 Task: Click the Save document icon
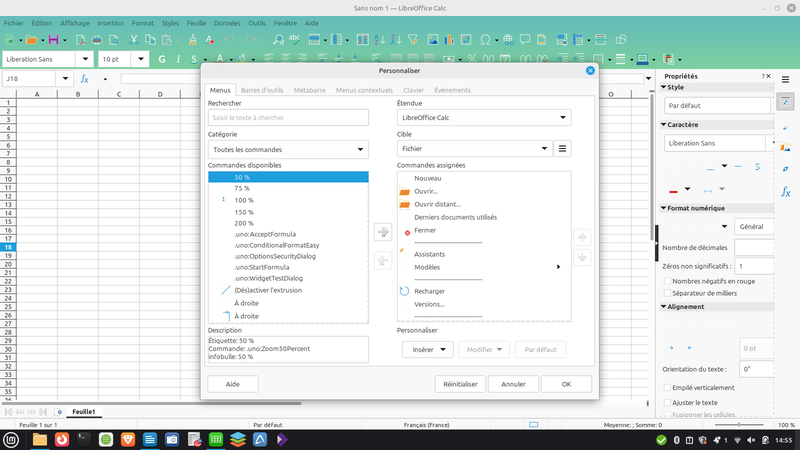pyautogui.click(x=53, y=40)
